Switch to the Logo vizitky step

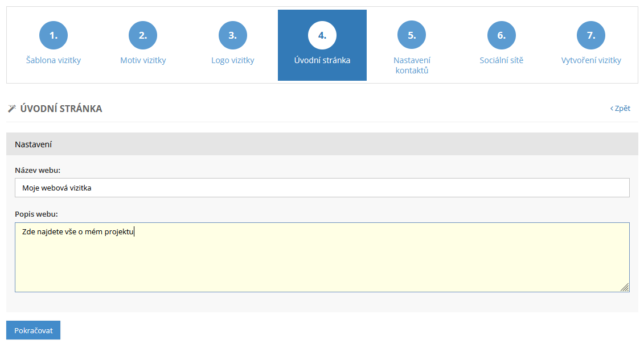coord(232,60)
